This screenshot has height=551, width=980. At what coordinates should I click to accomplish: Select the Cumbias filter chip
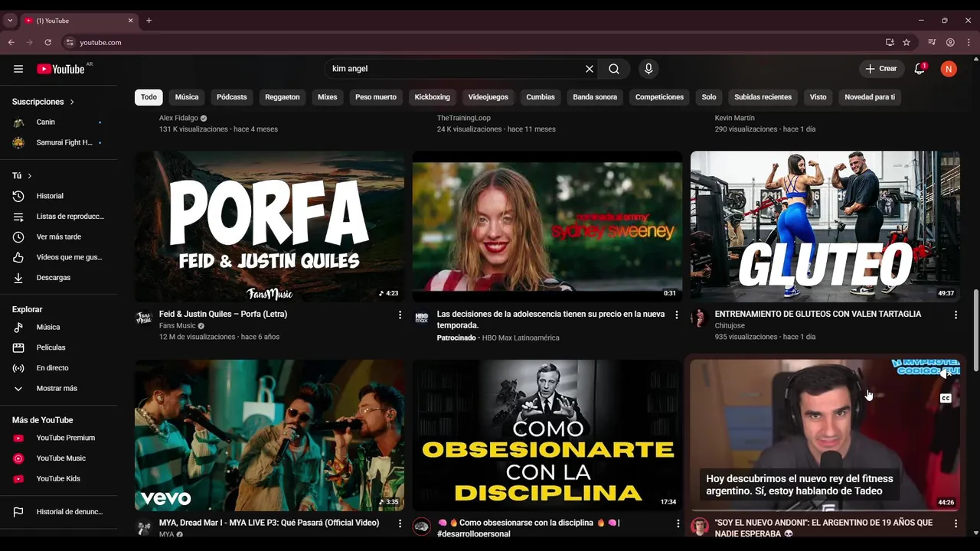point(541,97)
